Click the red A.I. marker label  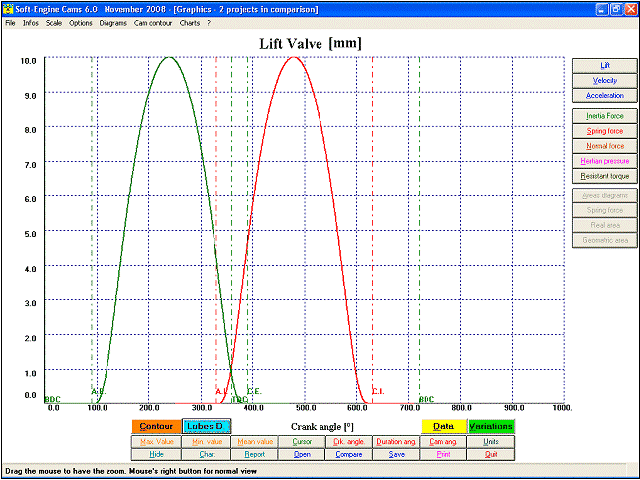(x=221, y=391)
